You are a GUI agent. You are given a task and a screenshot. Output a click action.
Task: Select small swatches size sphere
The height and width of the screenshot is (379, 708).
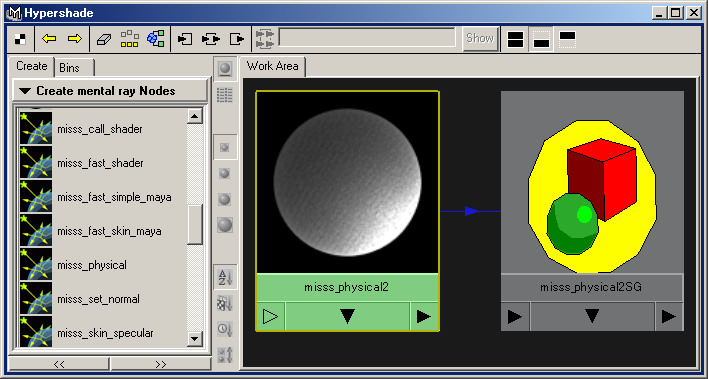224,147
